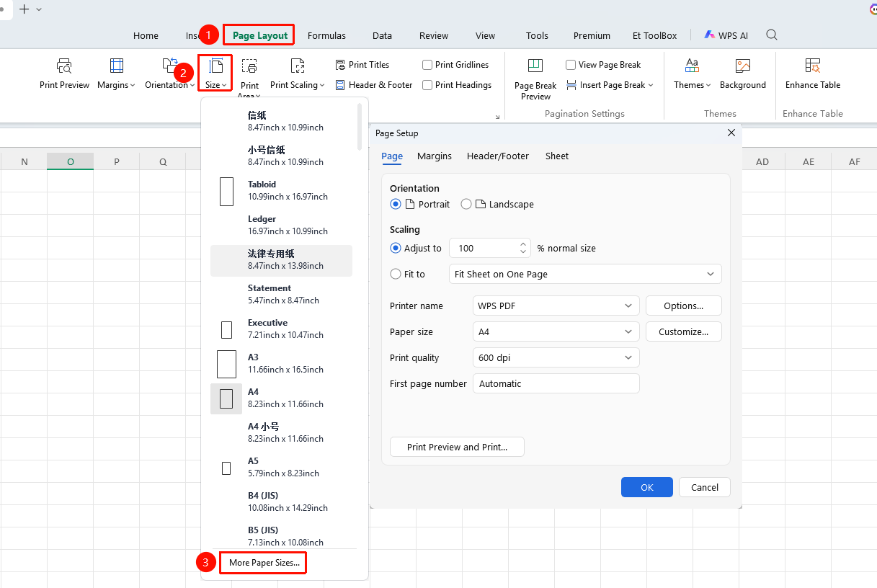Image resolution: width=877 pixels, height=588 pixels.
Task: Click the Print Scaling icon
Action: point(298,66)
